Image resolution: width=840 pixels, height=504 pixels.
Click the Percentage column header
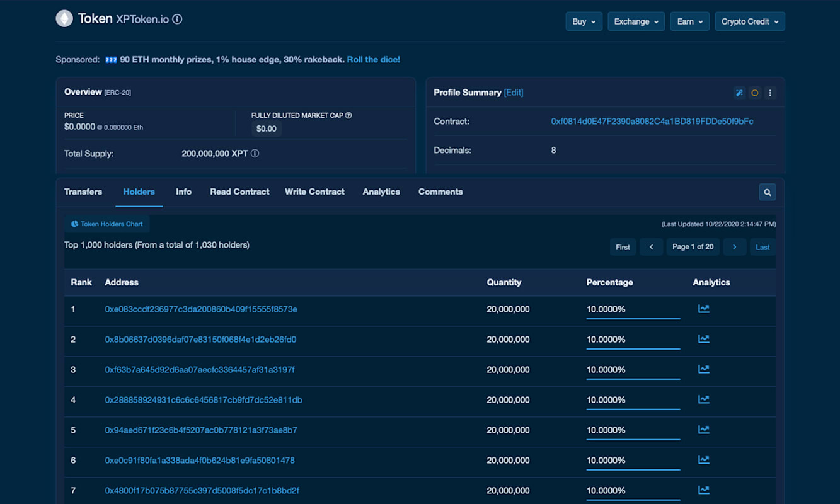click(609, 282)
